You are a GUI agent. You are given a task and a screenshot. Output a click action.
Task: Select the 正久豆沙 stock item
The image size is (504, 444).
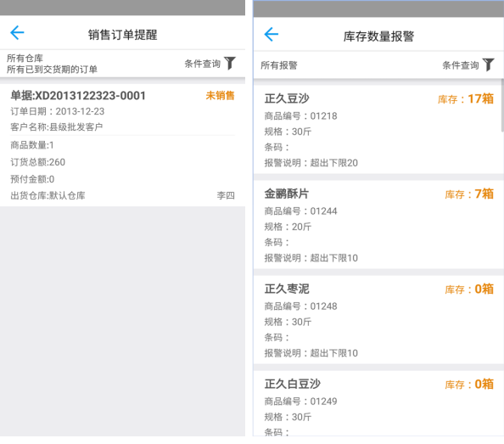point(378,130)
